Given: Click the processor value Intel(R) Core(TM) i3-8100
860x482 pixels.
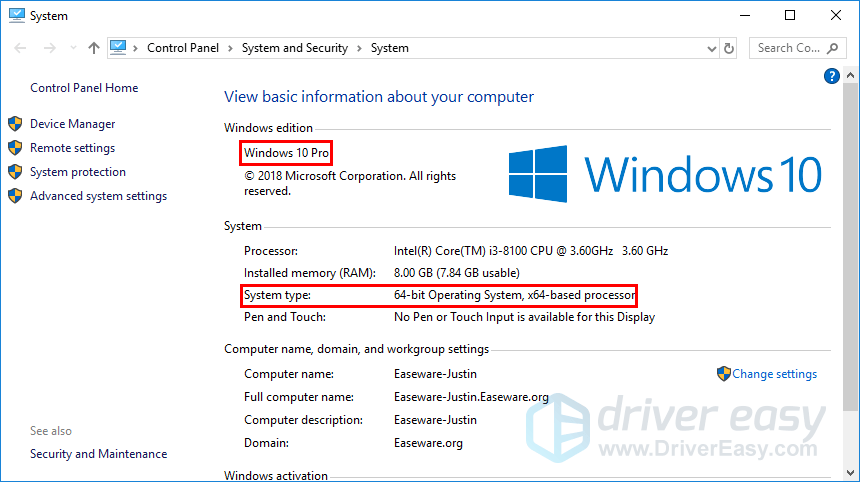Looking at the screenshot, I should tap(531, 251).
